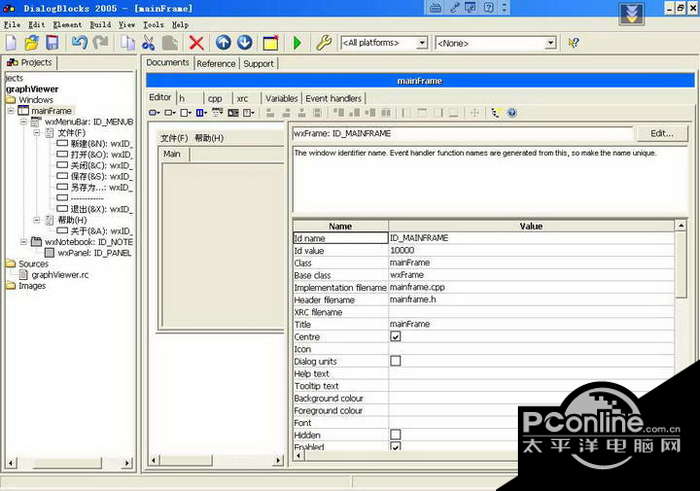Click the graphViewer.rc file icon
700x491 pixels.
(23, 275)
